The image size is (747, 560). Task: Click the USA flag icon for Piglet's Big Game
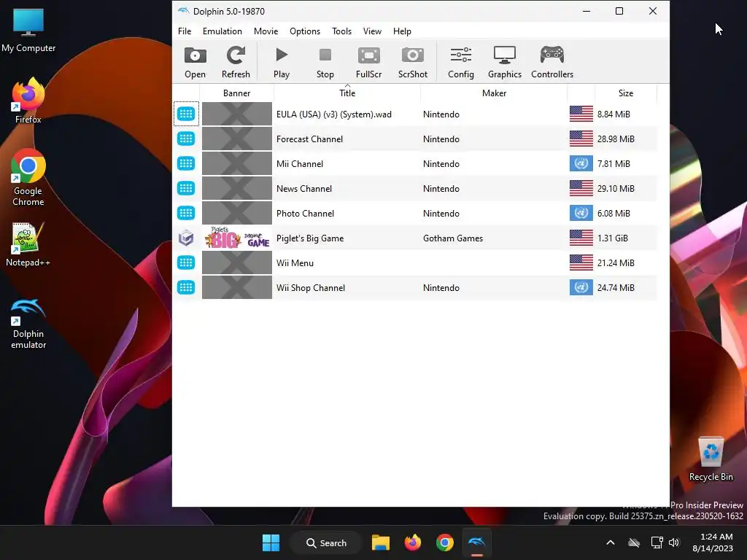pyautogui.click(x=581, y=238)
